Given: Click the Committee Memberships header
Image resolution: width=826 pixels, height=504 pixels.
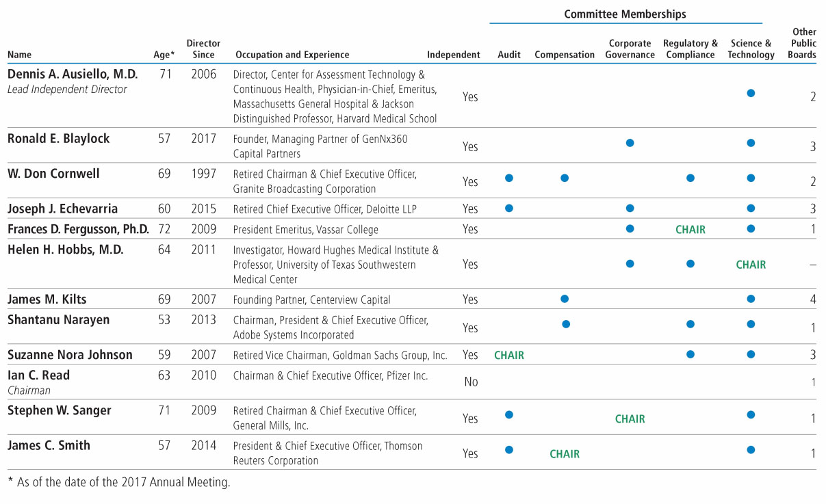Looking at the screenshot, I should point(625,14).
